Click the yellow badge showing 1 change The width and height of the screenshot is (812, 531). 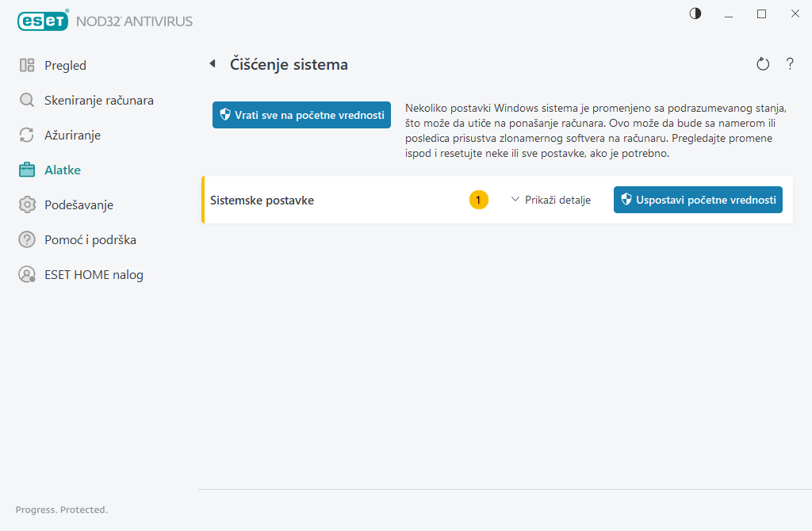[x=479, y=201]
